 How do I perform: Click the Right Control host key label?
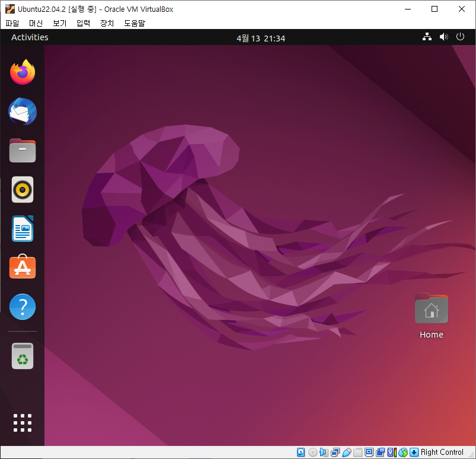[442, 452]
